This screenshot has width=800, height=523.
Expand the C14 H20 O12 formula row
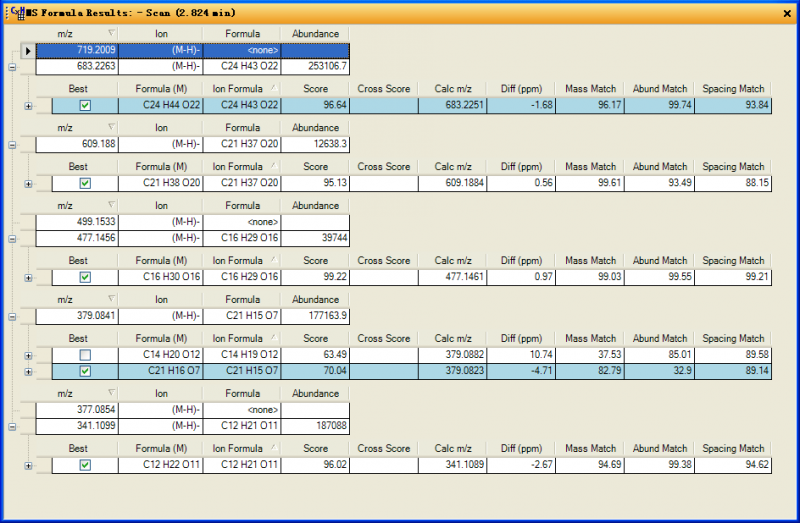tap(29, 356)
